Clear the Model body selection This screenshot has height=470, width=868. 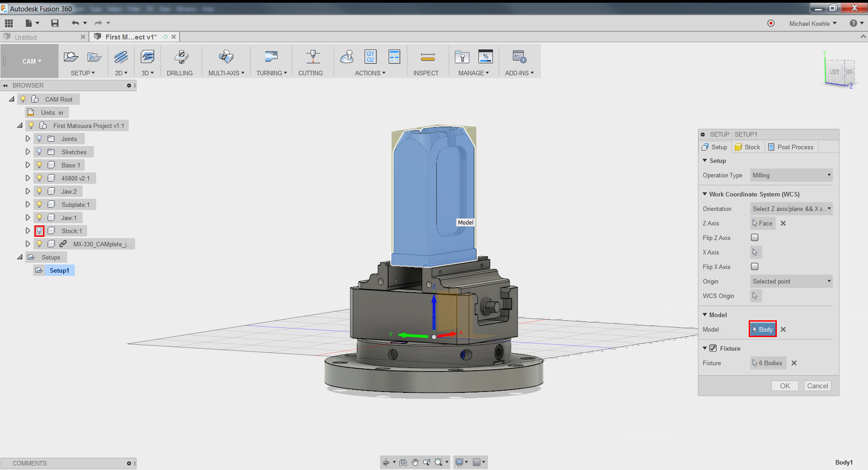(783, 329)
